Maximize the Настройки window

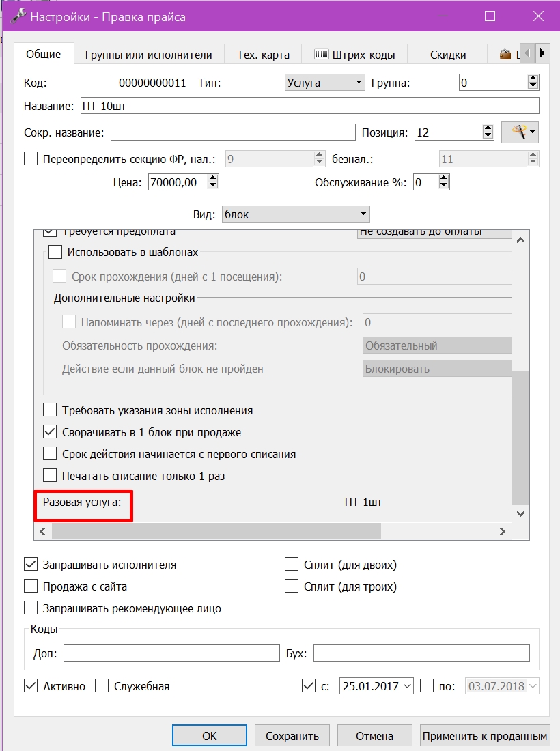pyautogui.click(x=490, y=16)
